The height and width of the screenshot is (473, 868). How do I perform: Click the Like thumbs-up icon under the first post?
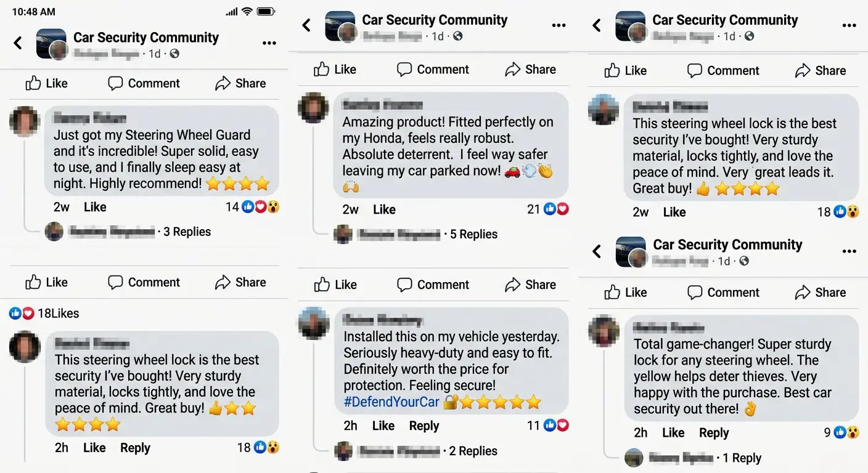pos(34,83)
